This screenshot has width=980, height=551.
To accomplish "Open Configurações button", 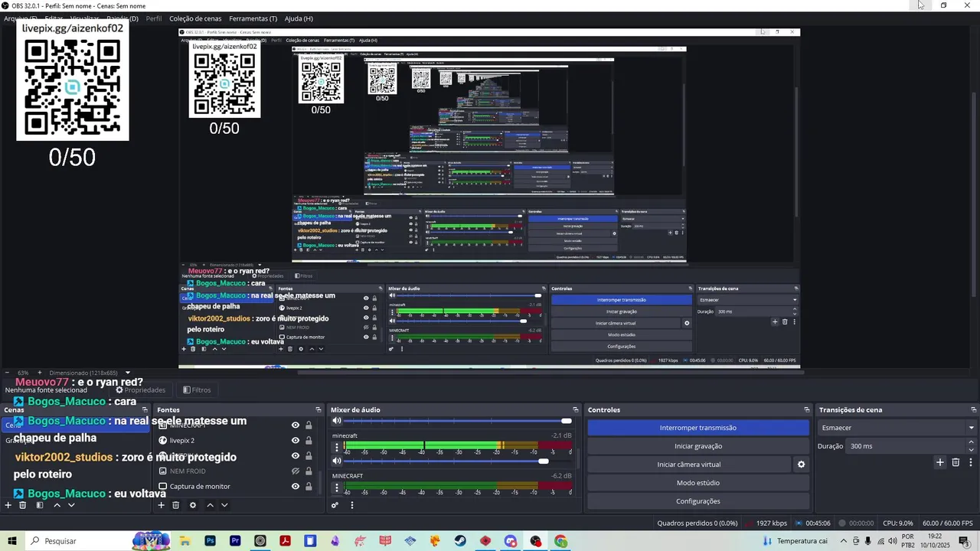I will [x=698, y=501].
